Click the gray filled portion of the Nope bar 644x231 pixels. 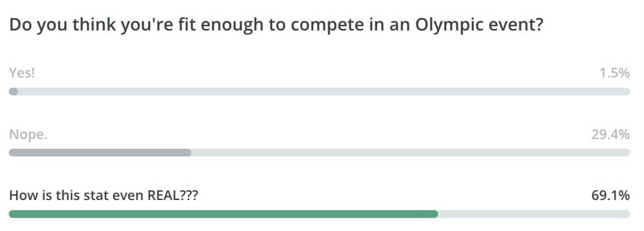[100, 153]
